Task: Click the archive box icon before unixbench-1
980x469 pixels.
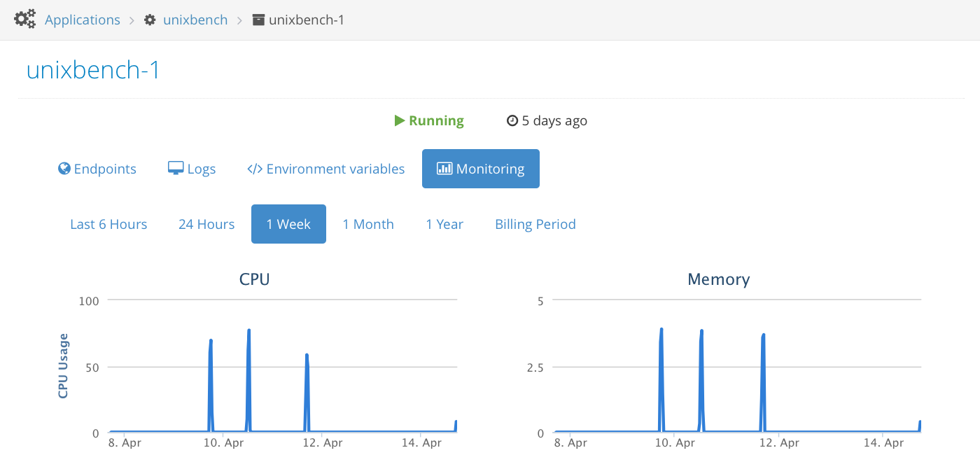Action: [x=258, y=20]
